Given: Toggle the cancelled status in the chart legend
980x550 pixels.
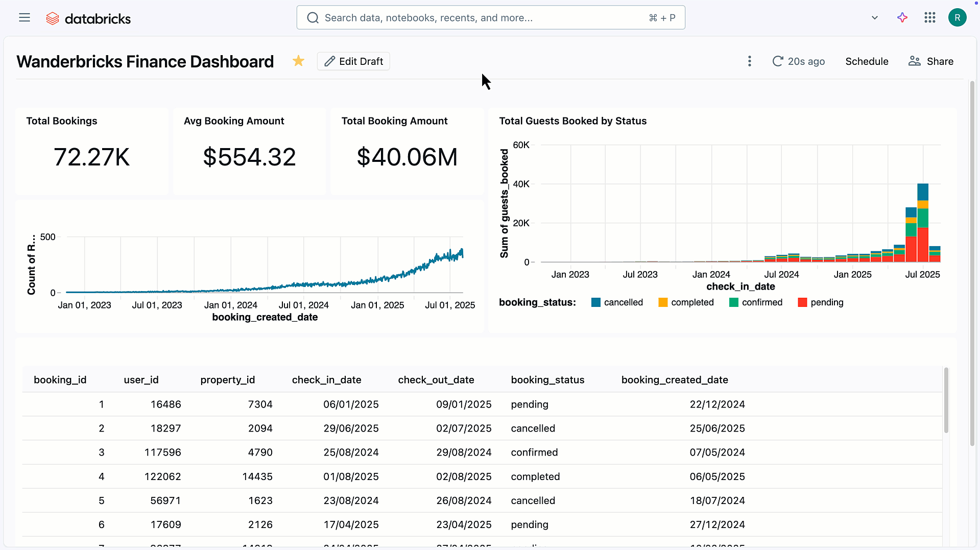Looking at the screenshot, I should coord(617,302).
